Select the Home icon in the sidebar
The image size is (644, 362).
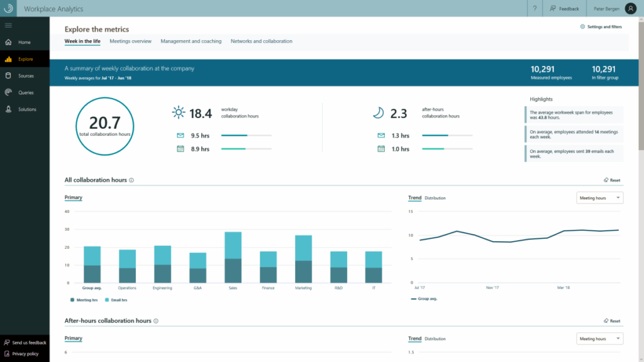[25, 42]
